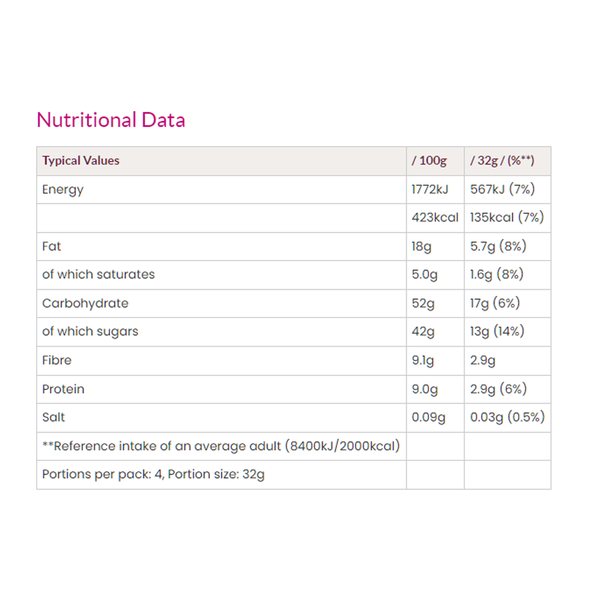
Task: Click the 1772kJ energy value
Action: click(431, 190)
